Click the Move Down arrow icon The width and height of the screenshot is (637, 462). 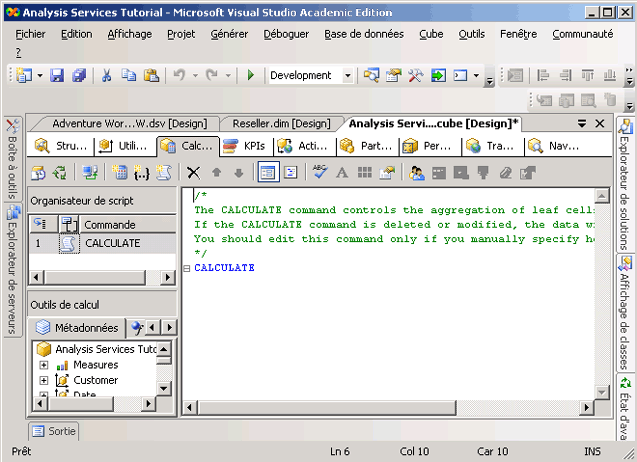coord(238,173)
